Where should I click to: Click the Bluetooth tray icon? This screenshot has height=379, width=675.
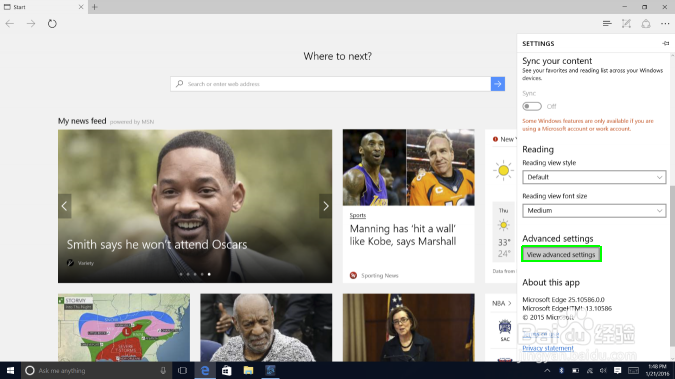(x=561, y=370)
